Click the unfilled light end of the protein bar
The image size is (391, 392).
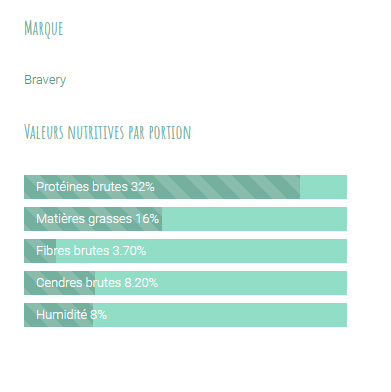tap(323, 187)
